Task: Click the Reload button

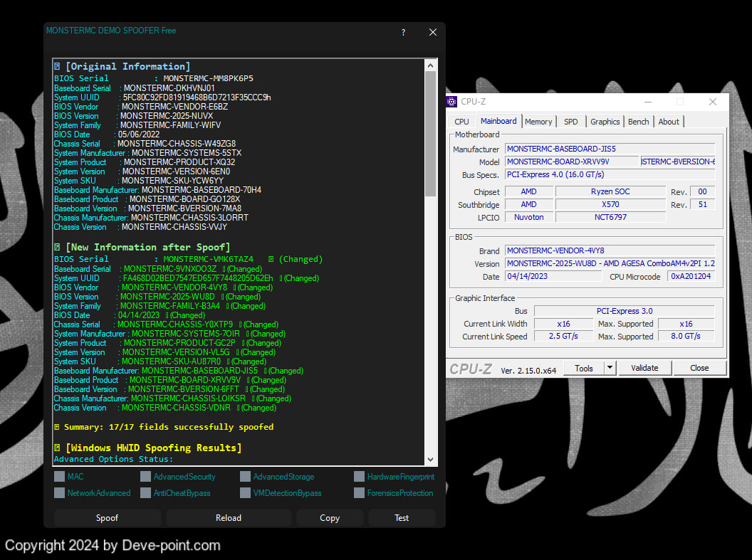Action: pos(229,518)
